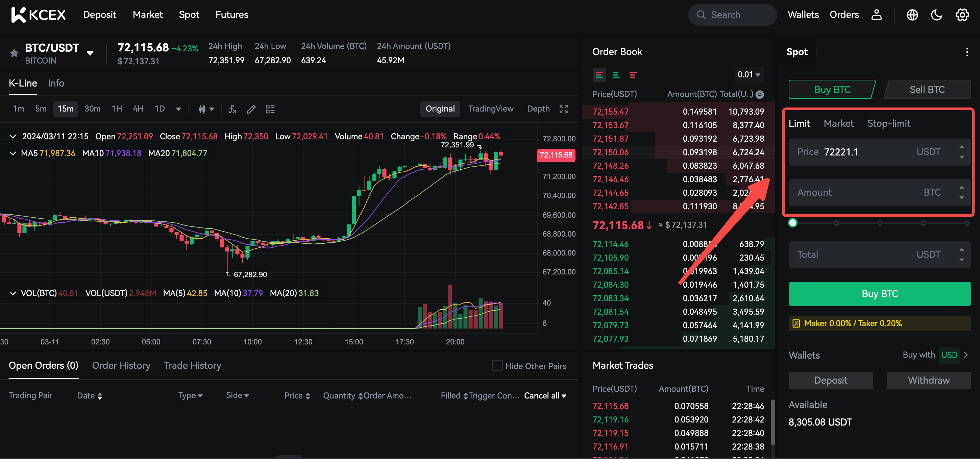The image size is (980, 459).
Task: Open the language globe icon
Action: (x=912, y=15)
